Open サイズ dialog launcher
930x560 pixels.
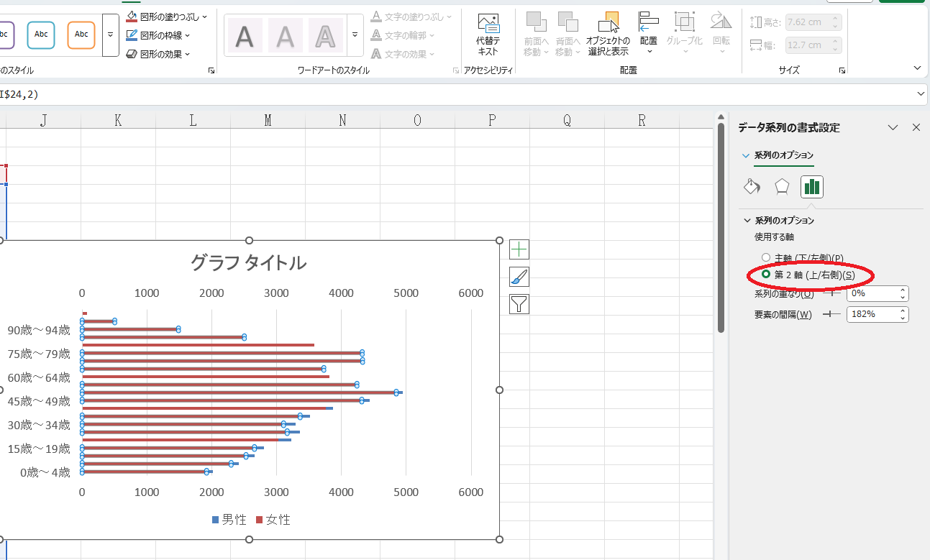coord(842,70)
